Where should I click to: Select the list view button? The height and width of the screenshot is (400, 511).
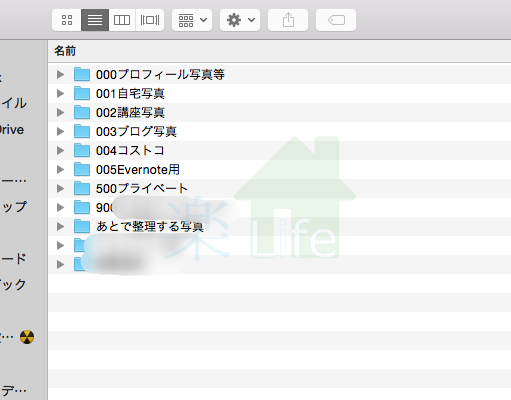[x=95, y=20]
